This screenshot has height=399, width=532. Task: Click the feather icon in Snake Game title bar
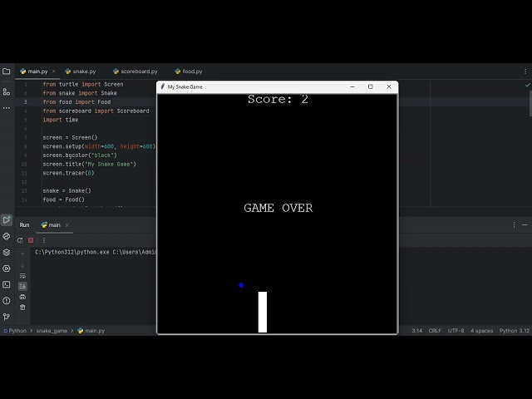163,86
